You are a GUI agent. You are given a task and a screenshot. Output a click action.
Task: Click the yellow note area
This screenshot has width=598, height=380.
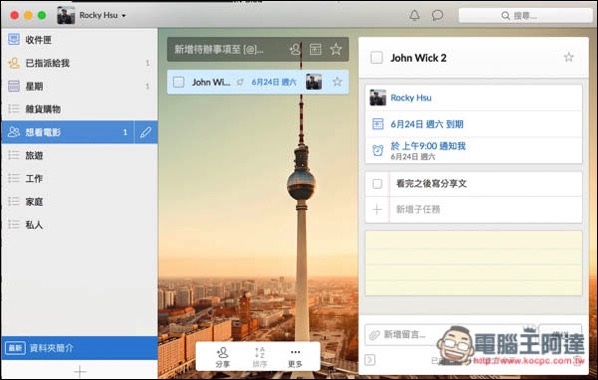[474, 263]
